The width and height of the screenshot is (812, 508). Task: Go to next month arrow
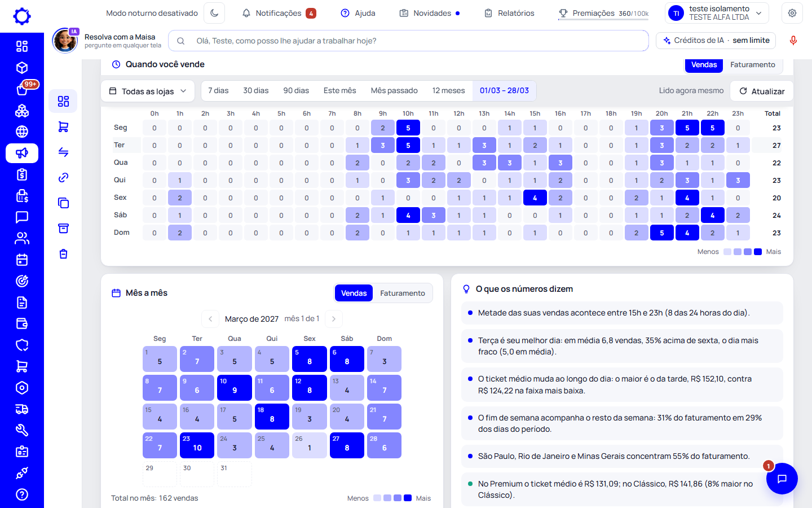tap(334, 319)
